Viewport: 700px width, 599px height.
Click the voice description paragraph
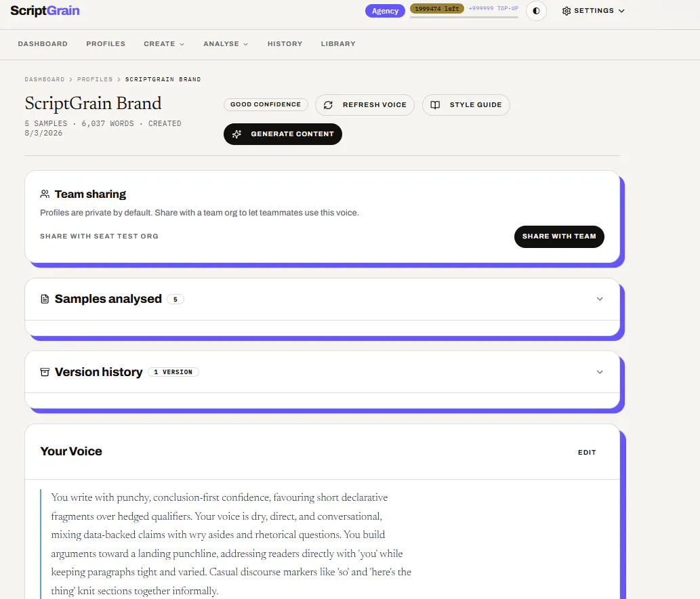[231, 544]
